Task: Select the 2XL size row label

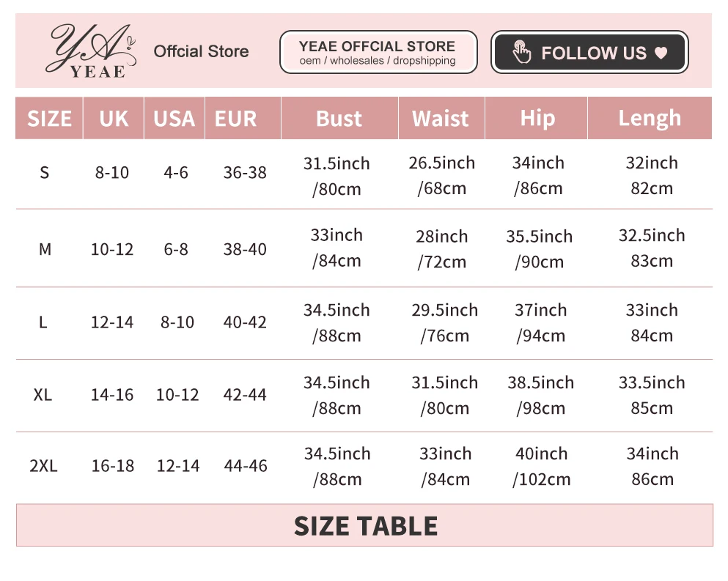Action: 43,466
